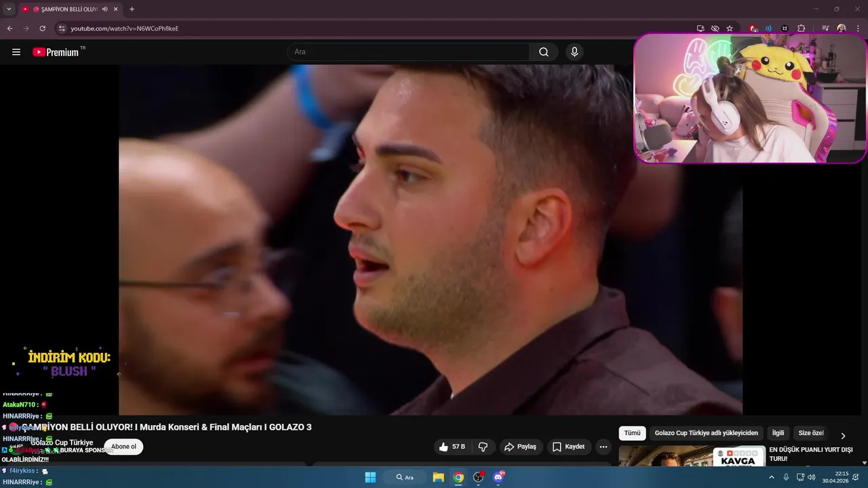Reload the page with refresh icon

coord(42,28)
